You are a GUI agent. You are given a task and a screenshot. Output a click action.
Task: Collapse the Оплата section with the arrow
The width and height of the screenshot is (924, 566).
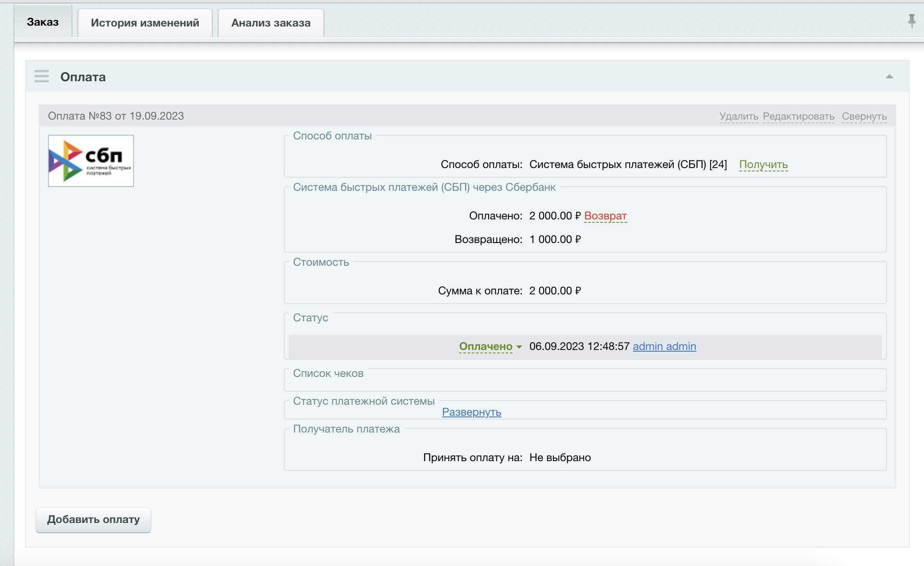click(x=889, y=77)
